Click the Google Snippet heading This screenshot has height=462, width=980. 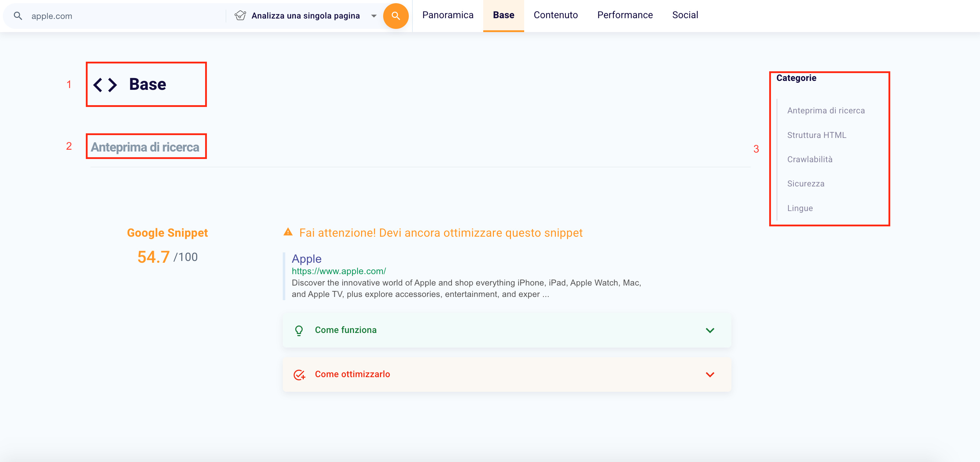click(167, 233)
